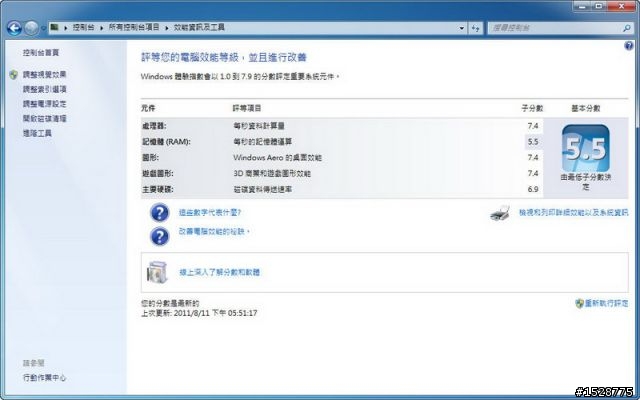Open 線上深入了解分數和軟體 link

click(x=220, y=272)
